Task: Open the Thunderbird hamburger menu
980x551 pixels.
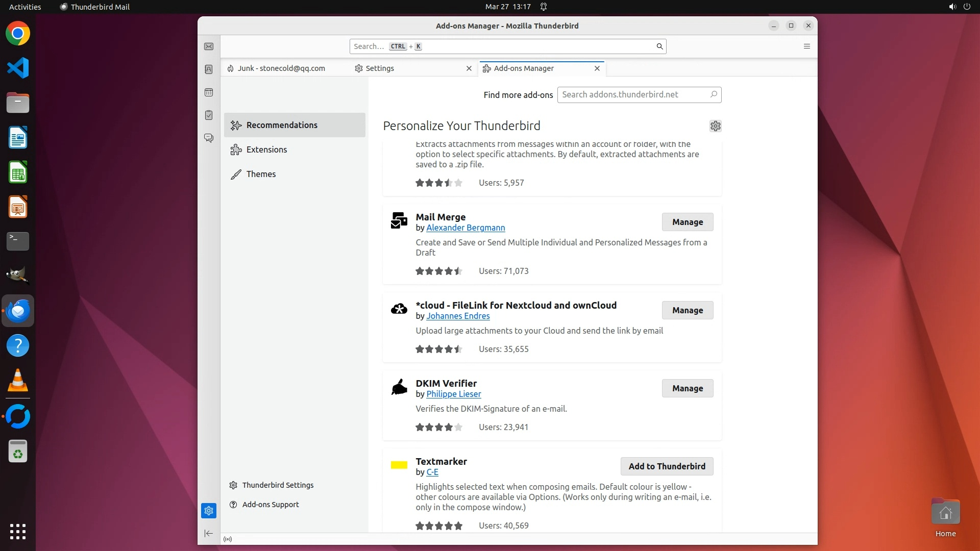Action: [807, 46]
